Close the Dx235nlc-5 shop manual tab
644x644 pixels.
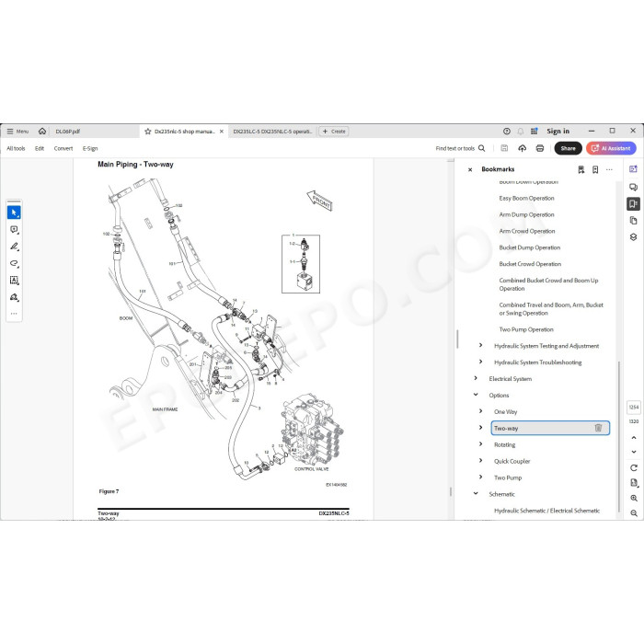pos(222,132)
